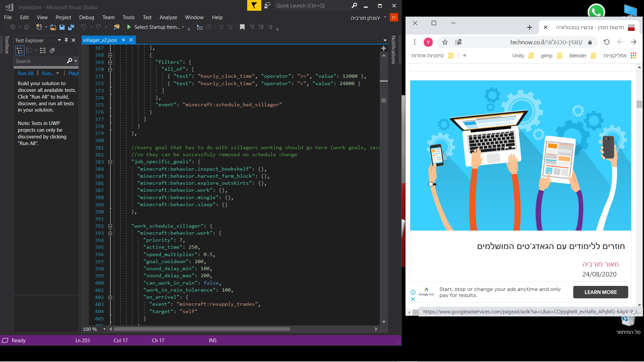Toggle pin on the Test Explorer panel

coord(66,40)
